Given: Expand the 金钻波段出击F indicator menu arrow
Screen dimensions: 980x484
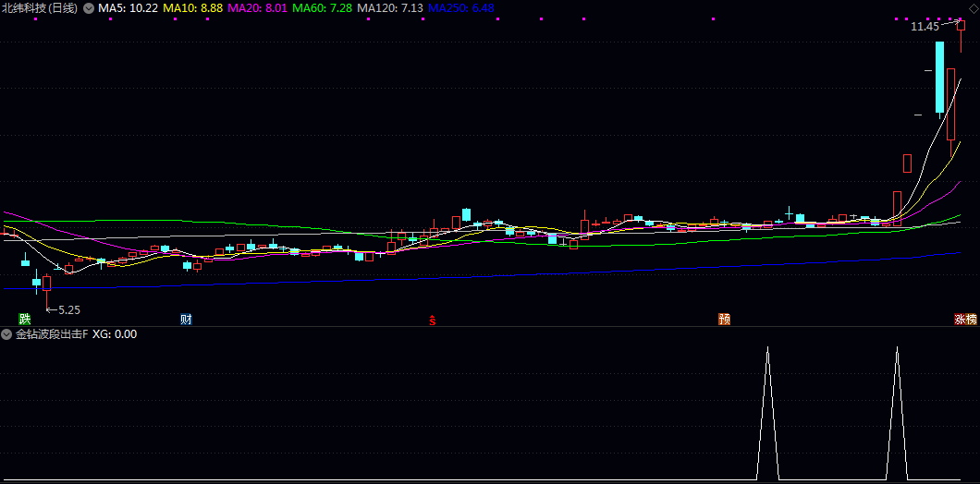Looking at the screenshot, I should pyautogui.click(x=6, y=334).
